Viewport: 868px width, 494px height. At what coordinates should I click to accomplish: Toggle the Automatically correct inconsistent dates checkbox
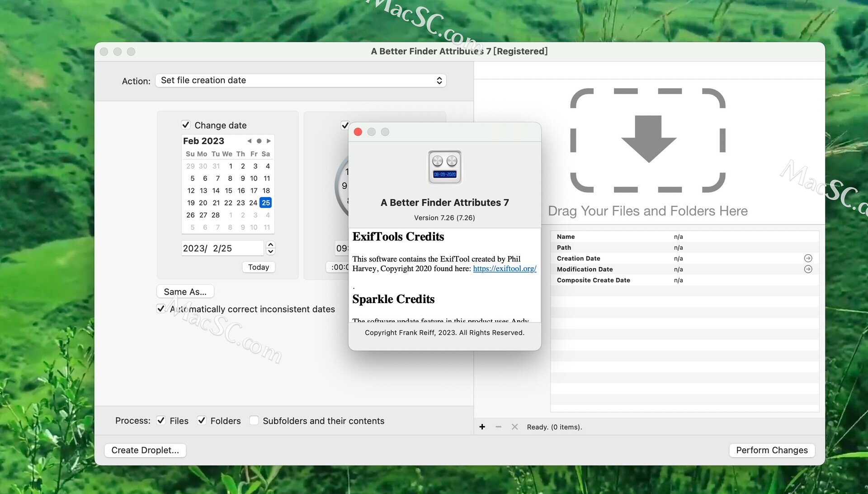161,309
